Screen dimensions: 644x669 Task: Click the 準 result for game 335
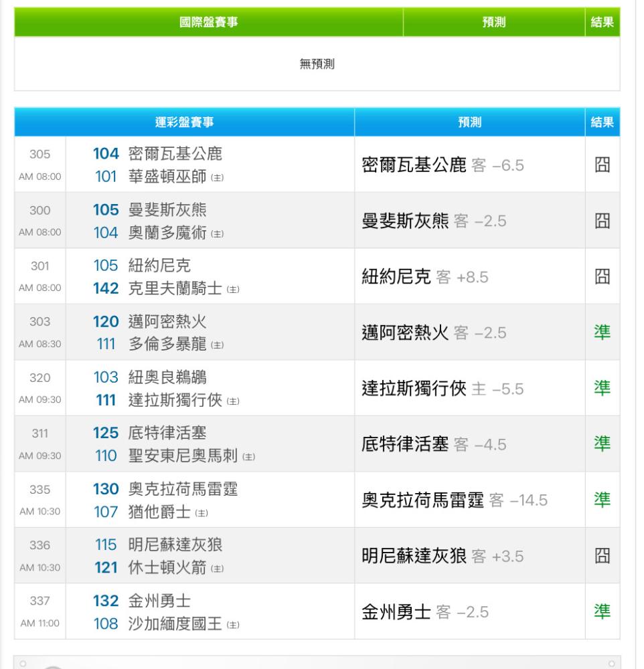(x=602, y=500)
